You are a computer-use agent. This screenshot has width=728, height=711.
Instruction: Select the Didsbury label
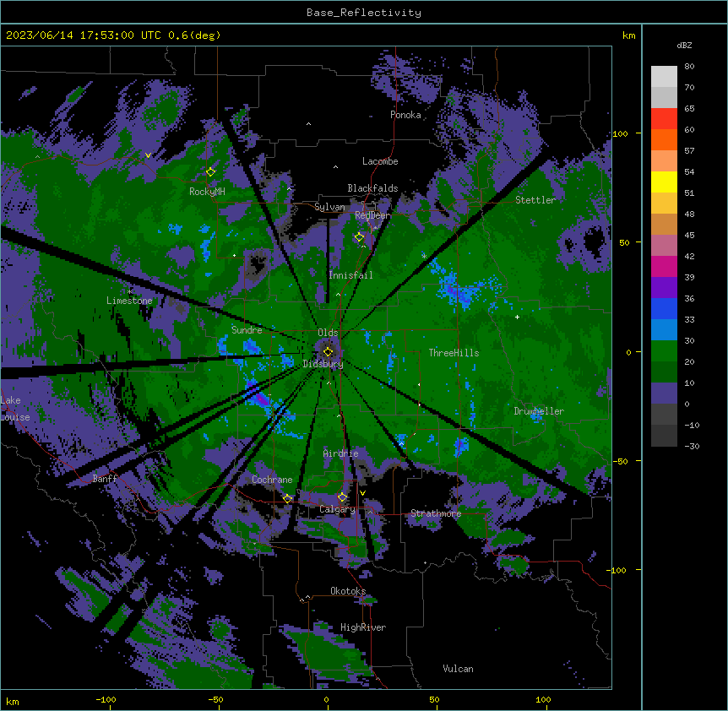tap(323, 364)
